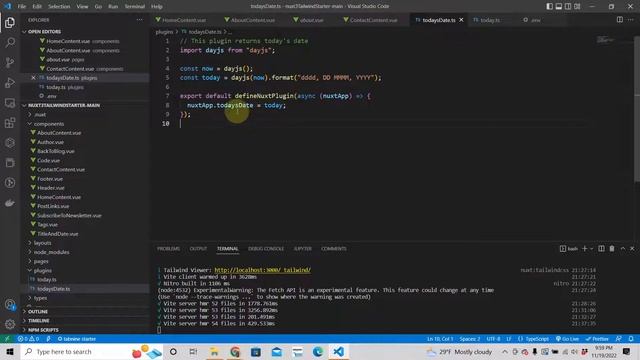Open Microsoft Edge from the taskbar
The height and width of the screenshot is (360, 640).
318,351
